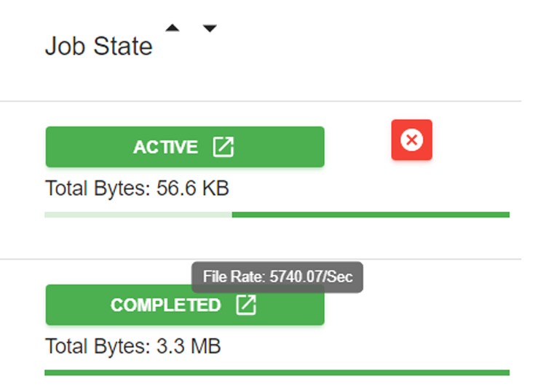Viewport: 546px width, 392px height.
Task: Open the COMPLETED job details
Action: point(185,305)
